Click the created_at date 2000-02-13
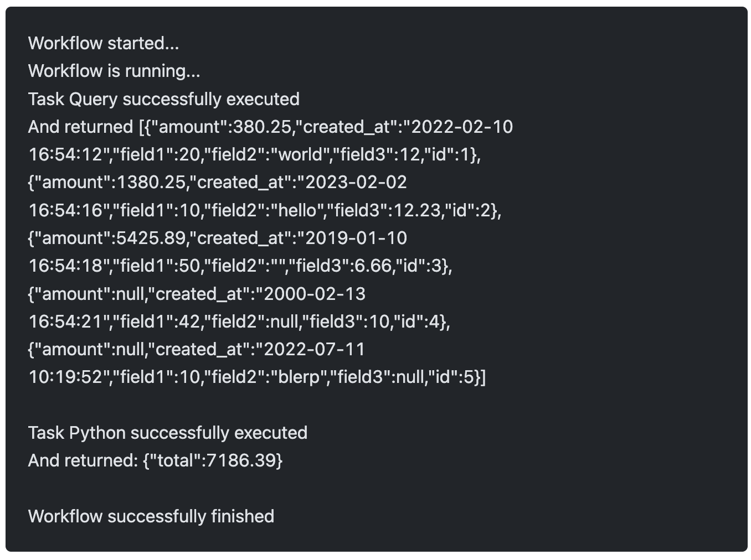The width and height of the screenshot is (751, 560). [x=315, y=293]
